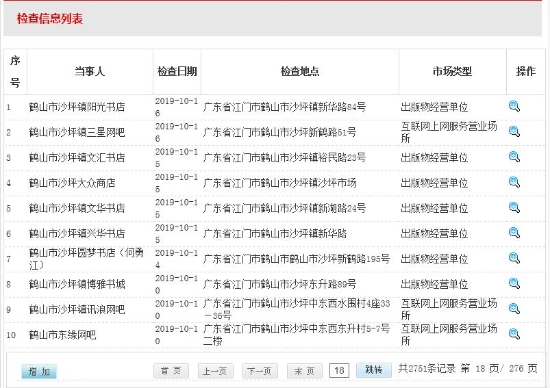Select party name 鹤山市沙坪镇文华书店

pyautogui.click(x=77, y=208)
